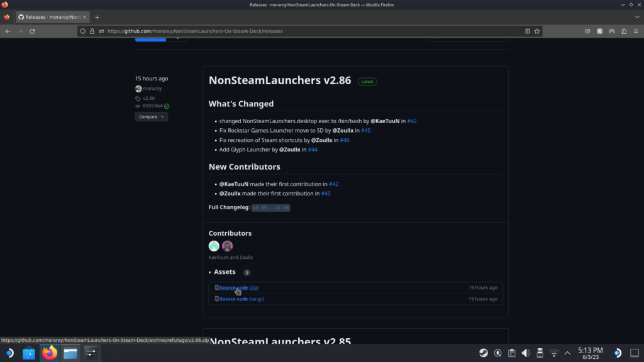Image resolution: width=644 pixels, height=362 pixels.
Task: Click the Firefox reload page button
Action: coord(32,31)
